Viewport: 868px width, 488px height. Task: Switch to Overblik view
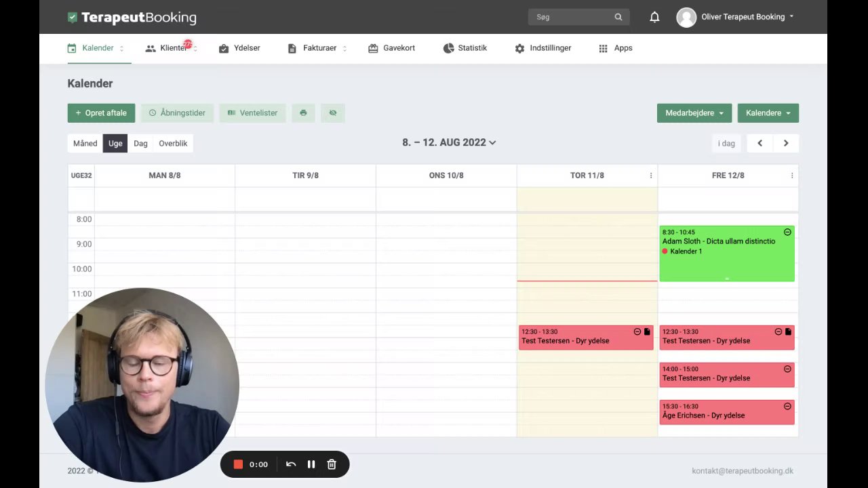173,143
